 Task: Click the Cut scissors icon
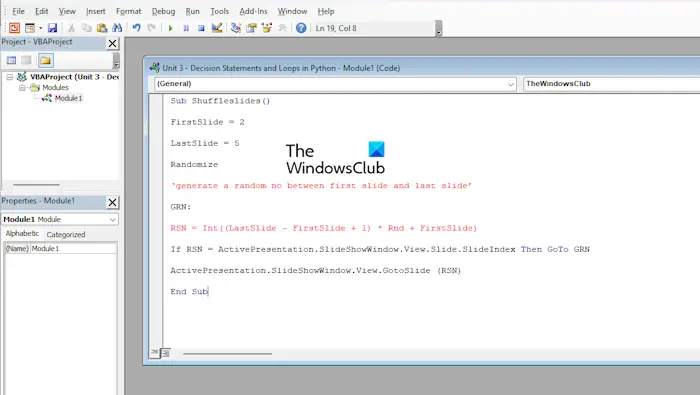[71, 28]
